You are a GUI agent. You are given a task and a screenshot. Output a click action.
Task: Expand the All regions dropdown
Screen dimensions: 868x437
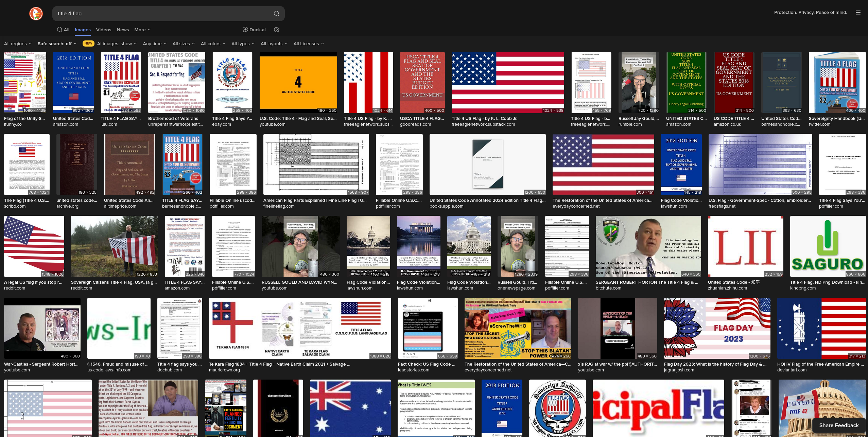tap(18, 43)
